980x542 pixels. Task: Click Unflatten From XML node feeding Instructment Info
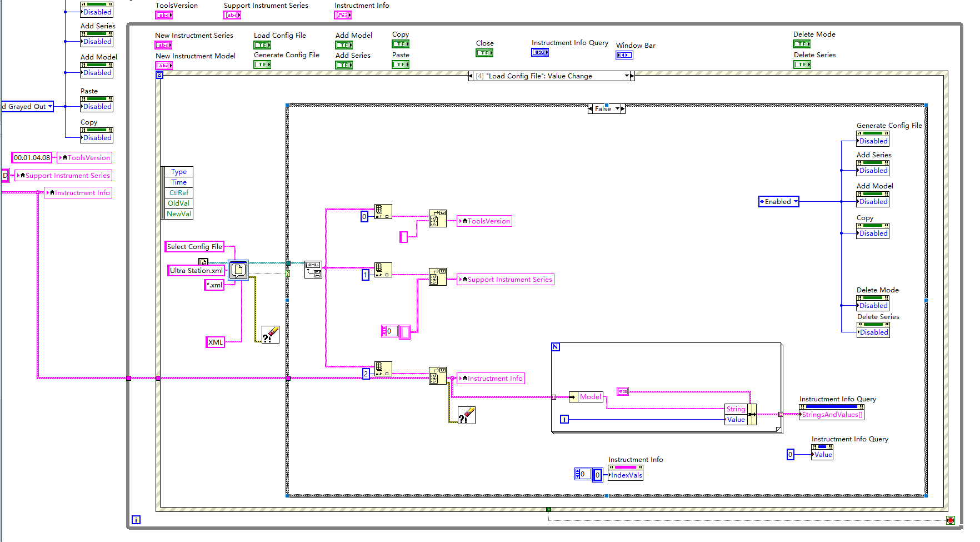[x=438, y=376]
